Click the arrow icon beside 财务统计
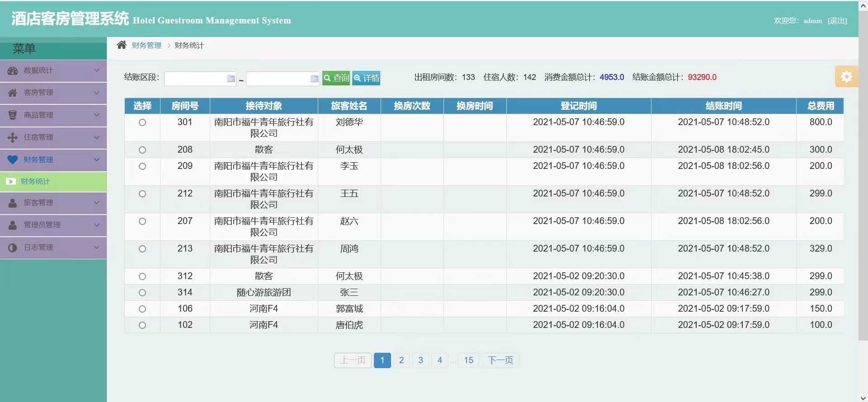The image size is (868, 402). (11, 181)
